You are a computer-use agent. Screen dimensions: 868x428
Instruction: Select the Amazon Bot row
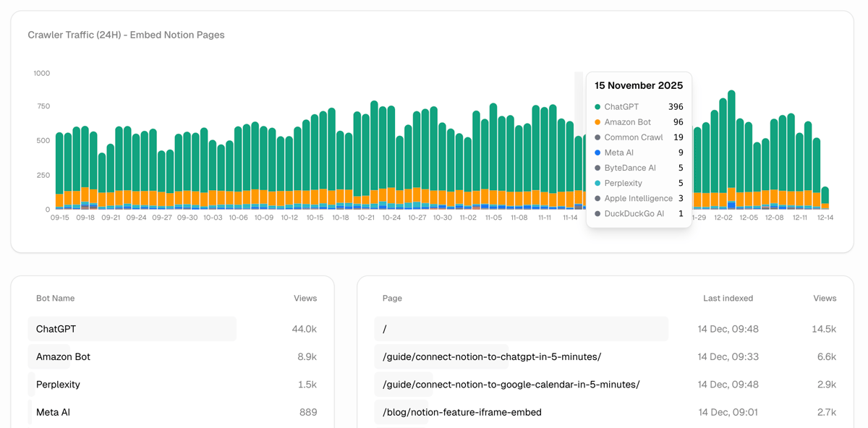coord(64,356)
